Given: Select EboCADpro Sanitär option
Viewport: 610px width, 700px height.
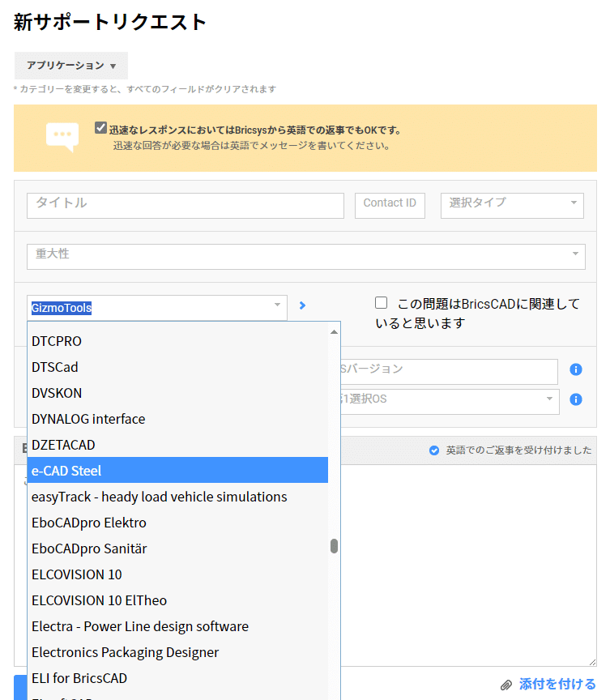Looking at the screenshot, I should [x=177, y=548].
